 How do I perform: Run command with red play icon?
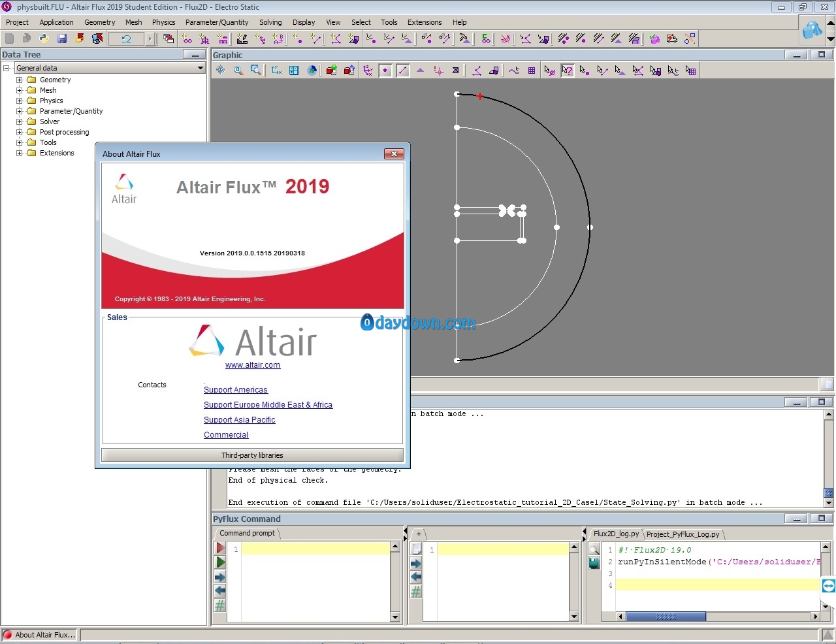pos(220,548)
